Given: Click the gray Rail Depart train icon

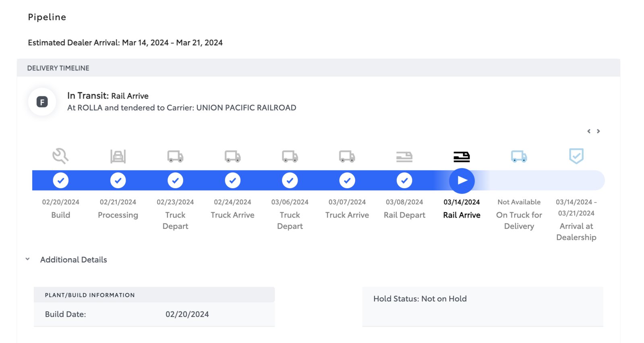Looking at the screenshot, I should [x=404, y=157].
